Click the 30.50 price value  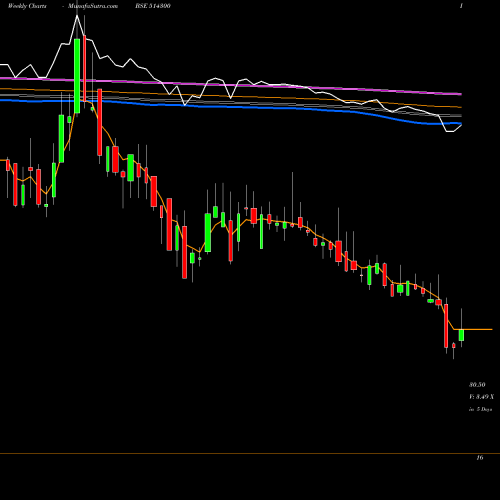(477, 385)
